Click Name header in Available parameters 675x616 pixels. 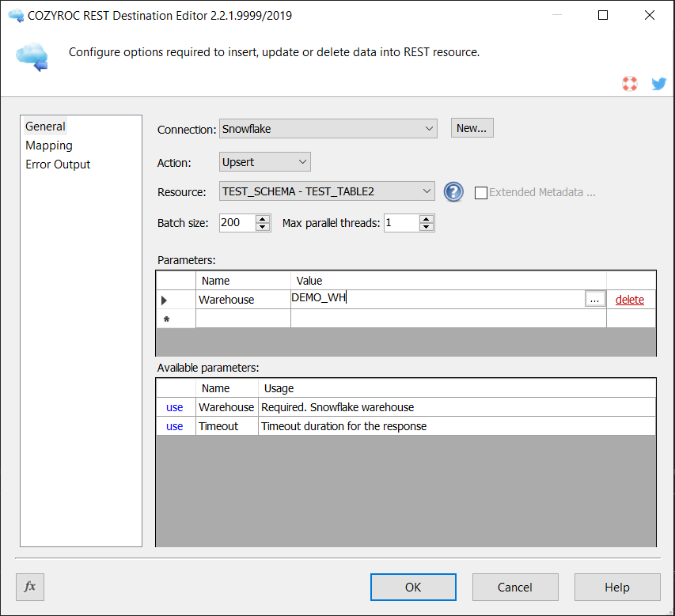(227, 388)
